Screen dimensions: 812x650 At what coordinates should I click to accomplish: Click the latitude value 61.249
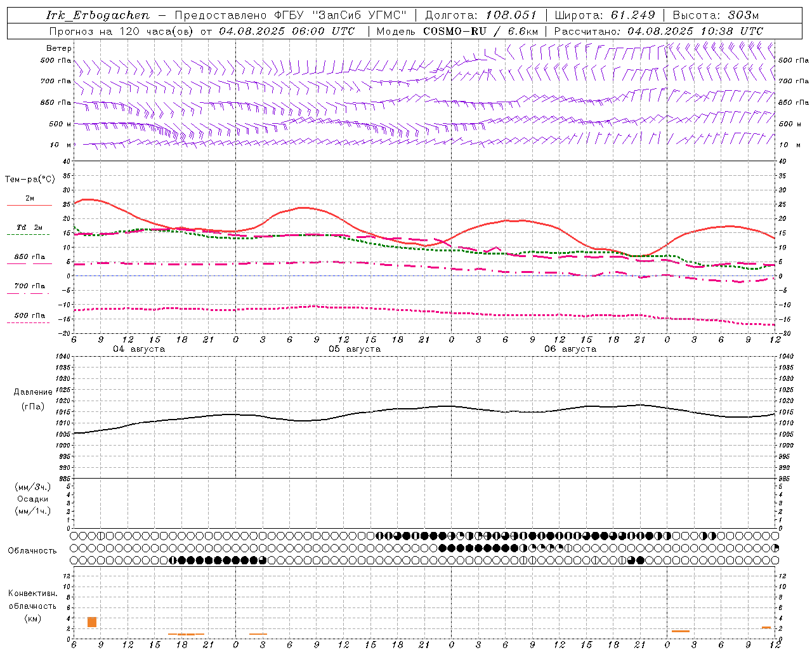point(632,15)
